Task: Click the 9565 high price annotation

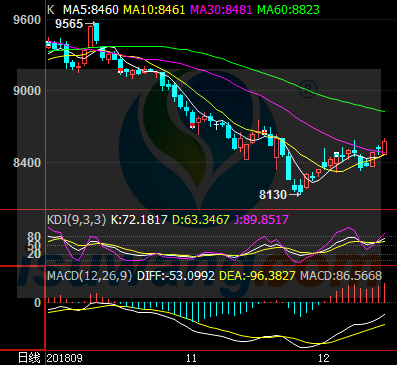Action: (69, 24)
